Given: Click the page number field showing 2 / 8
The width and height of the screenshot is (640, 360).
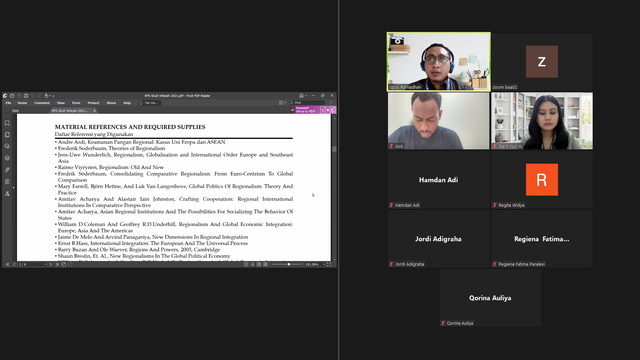Looking at the screenshot, I should pyautogui.click(x=31, y=264).
